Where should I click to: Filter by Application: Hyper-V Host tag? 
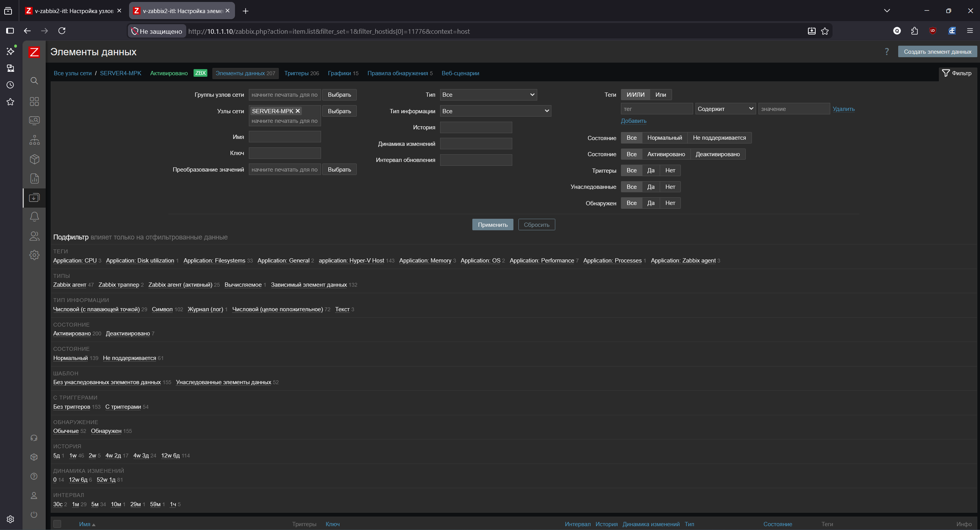pyautogui.click(x=351, y=261)
